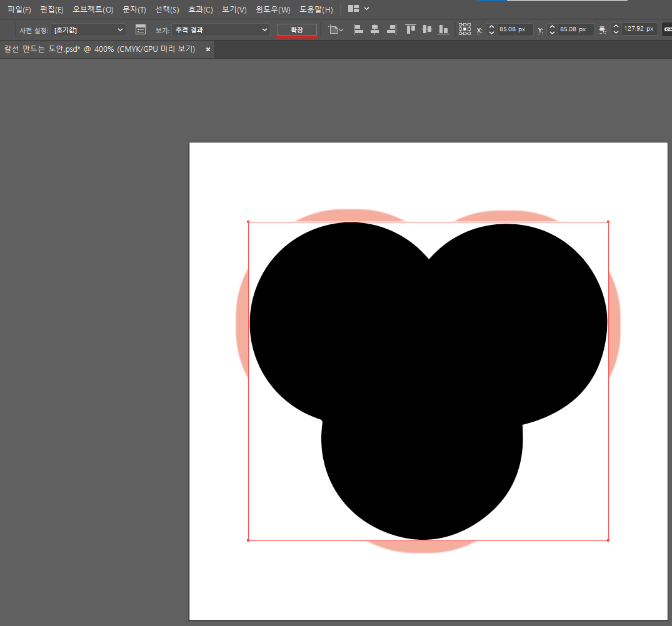Open the 윈도우(W) menu
672x626 pixels.
[273, 9]
